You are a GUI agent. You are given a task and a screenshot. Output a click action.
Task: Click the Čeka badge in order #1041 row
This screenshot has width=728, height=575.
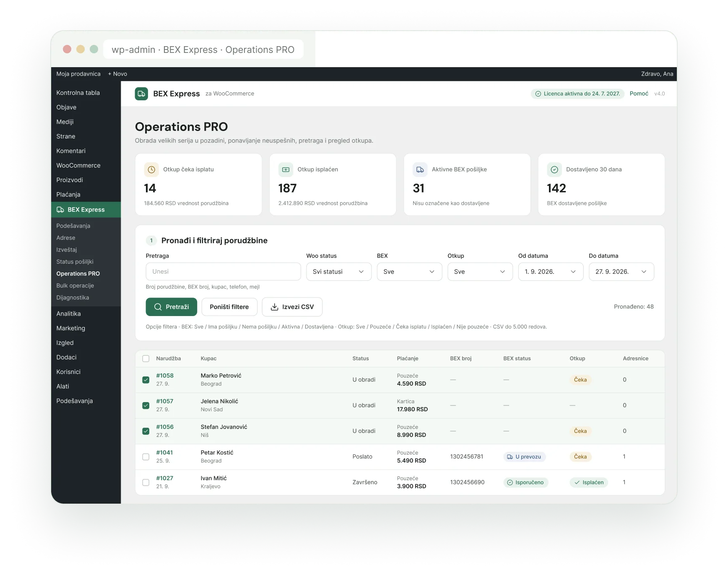pyautogui.click(x=580, y=457)
